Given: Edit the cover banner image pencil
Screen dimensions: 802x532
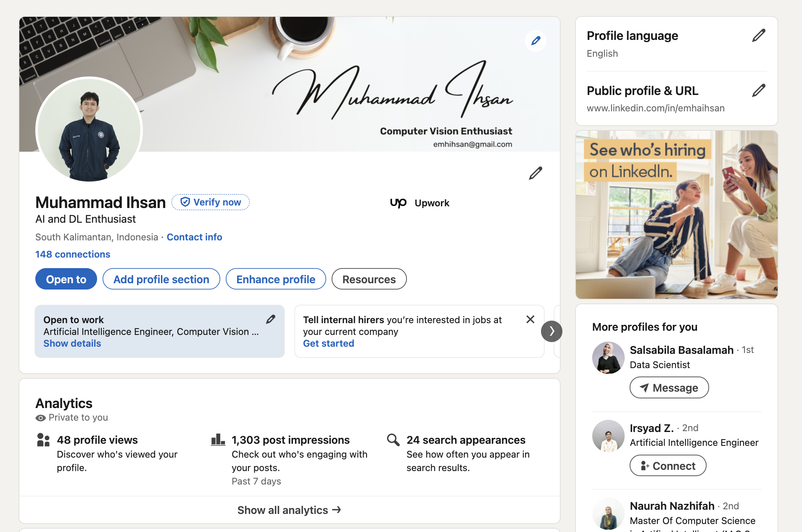Looking at the screenshot, I should (x=536, y=41).
